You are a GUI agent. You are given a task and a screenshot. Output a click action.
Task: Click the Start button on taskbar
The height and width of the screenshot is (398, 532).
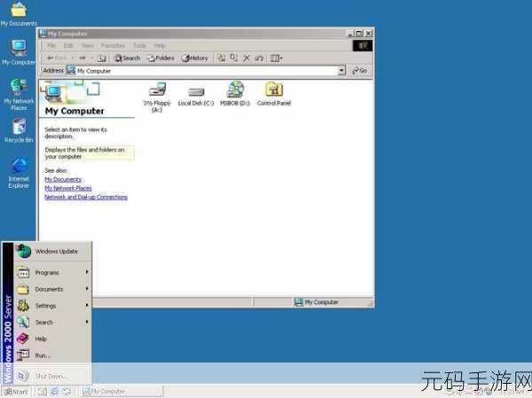(16, 392)
